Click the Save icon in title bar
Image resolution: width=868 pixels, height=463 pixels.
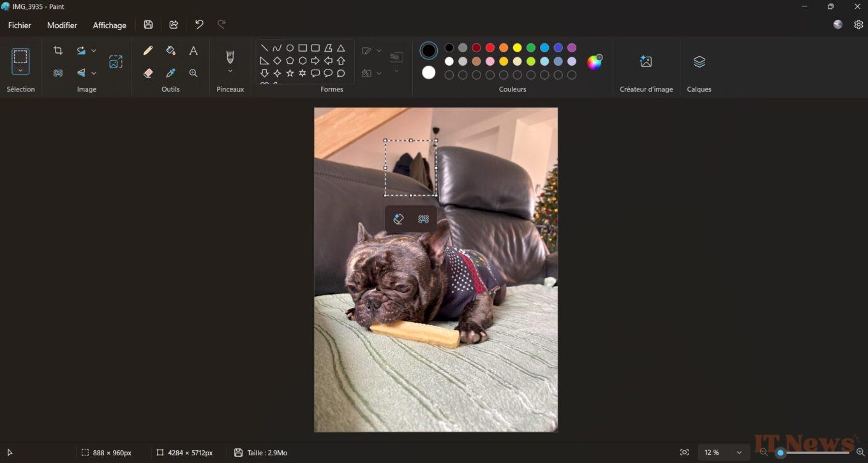coord(148,25)
